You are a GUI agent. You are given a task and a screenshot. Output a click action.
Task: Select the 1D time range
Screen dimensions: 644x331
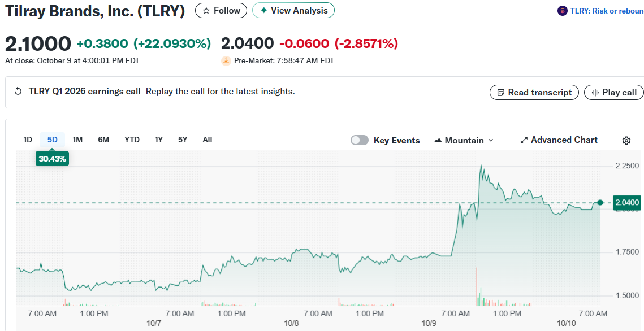click(27, 140)
